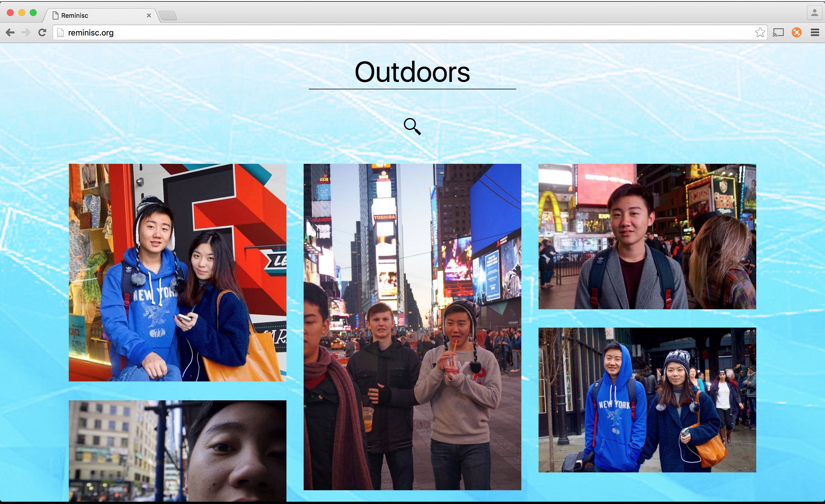Open photo of man near McDonald's sign
Viewport: 825px width, 504px height.
647,236
